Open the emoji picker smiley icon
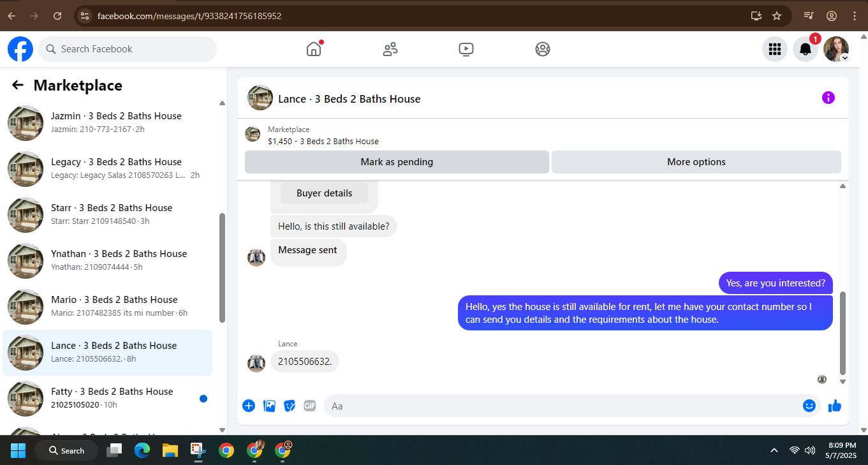The height and width of the screenshot is (465, 868). [809, 406]
